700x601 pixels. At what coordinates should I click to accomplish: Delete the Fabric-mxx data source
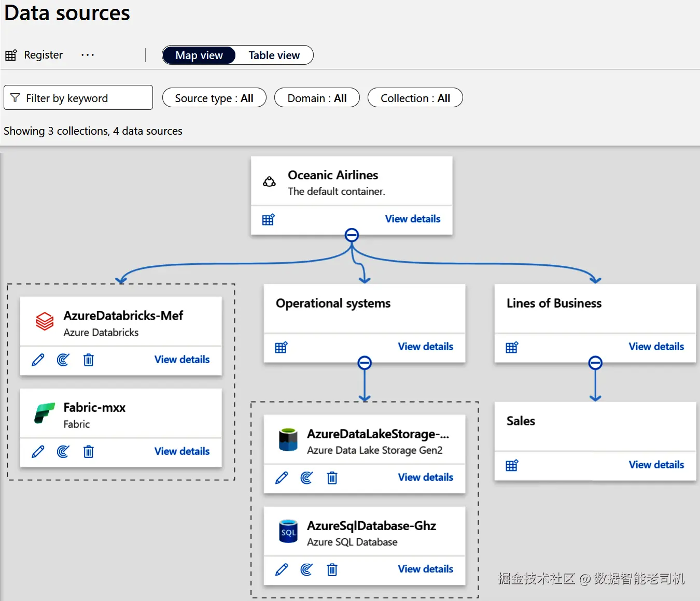click(89, 452)
